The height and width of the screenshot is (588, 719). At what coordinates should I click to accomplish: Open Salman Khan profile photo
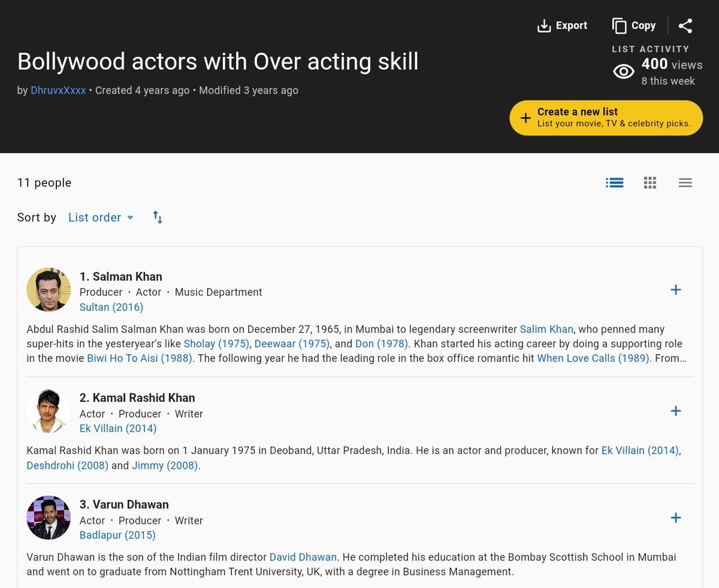49,290
